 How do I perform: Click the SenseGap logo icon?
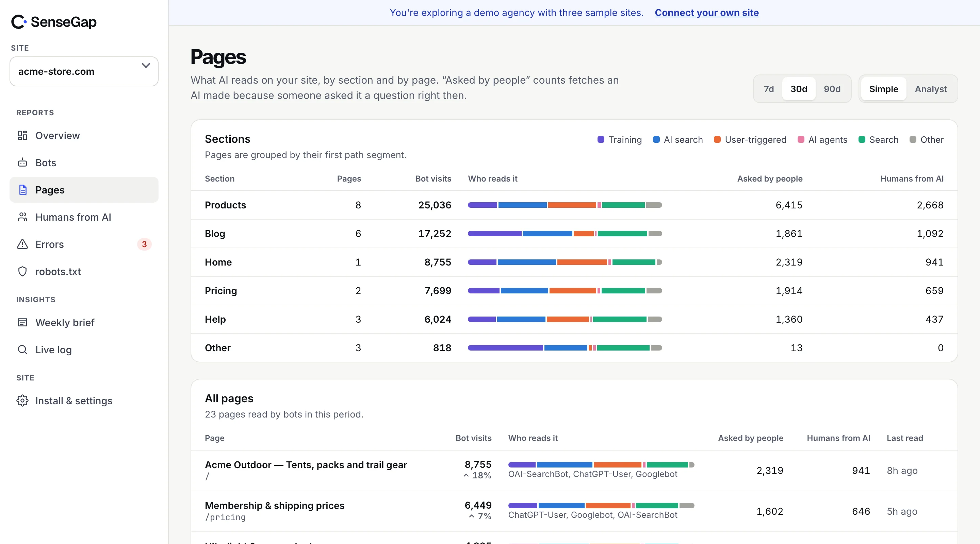[x=19, y=22]
